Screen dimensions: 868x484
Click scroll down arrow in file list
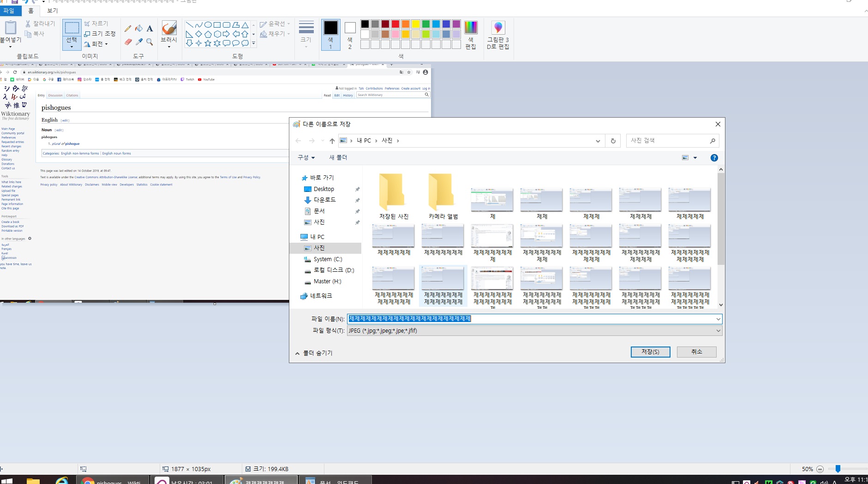721,305
